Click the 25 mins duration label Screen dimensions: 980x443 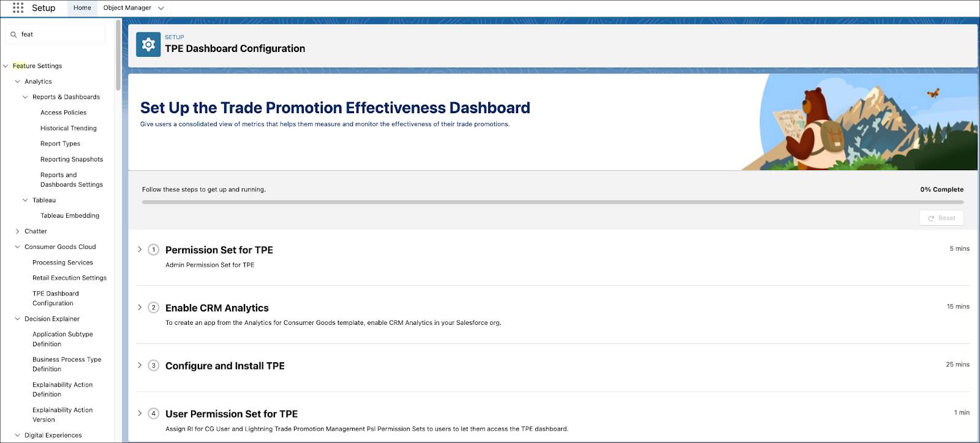(x=957, y=365)
